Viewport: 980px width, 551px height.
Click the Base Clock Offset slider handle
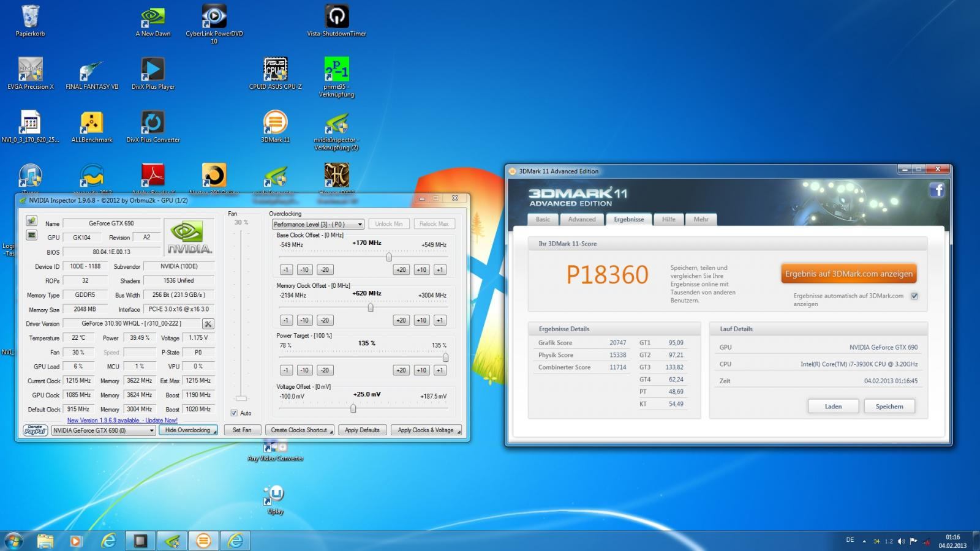click(389, 257)
